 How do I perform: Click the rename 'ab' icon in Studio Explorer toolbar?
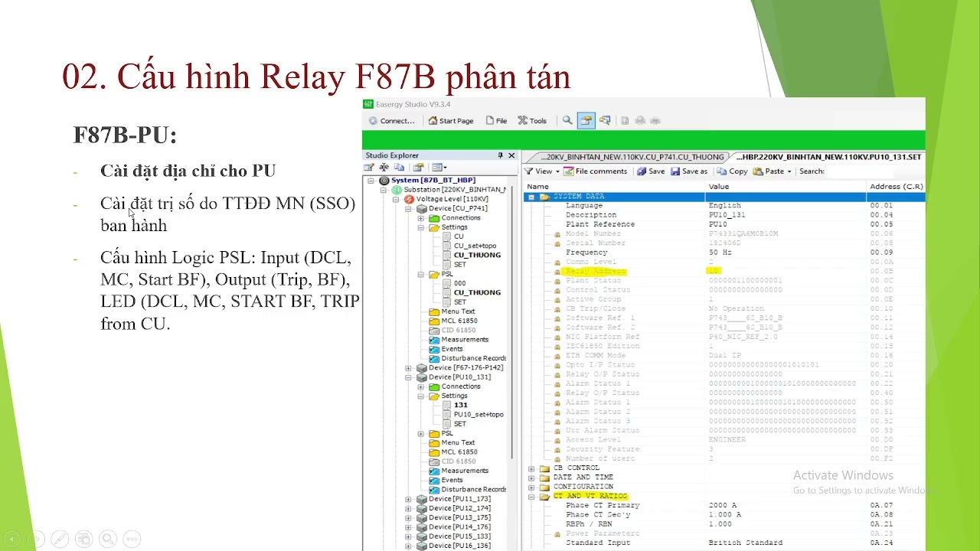click(x=384, y=168)
